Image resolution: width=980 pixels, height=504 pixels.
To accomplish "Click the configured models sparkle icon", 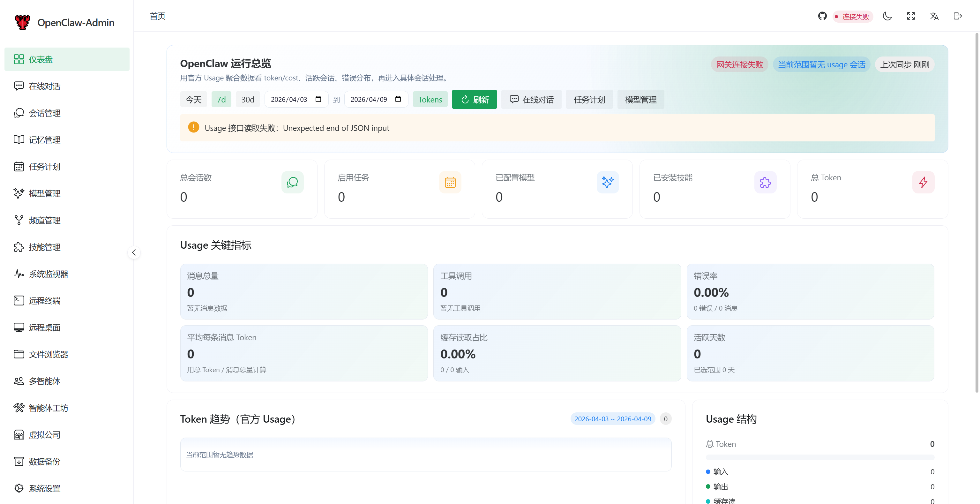I will coord(608,182).
